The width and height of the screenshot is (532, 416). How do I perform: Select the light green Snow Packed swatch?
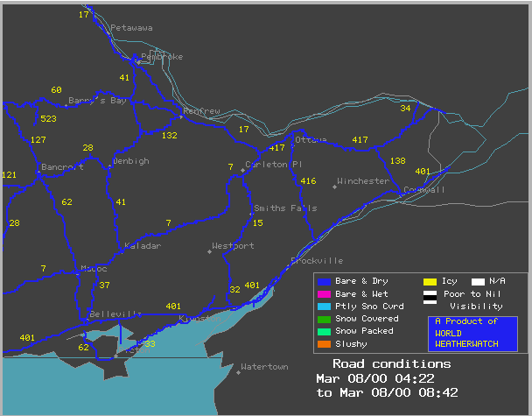pyautogui.click(x=324, y=332)
